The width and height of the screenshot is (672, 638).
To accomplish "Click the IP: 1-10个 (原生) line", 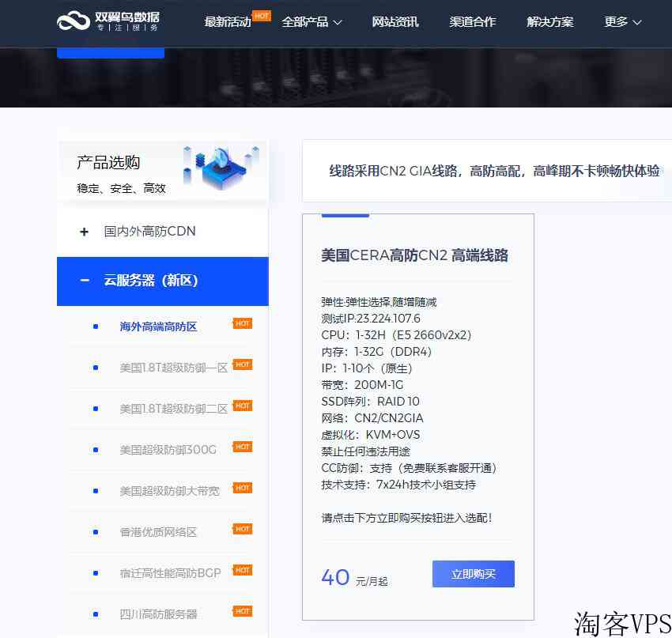I will click(367, 368).
